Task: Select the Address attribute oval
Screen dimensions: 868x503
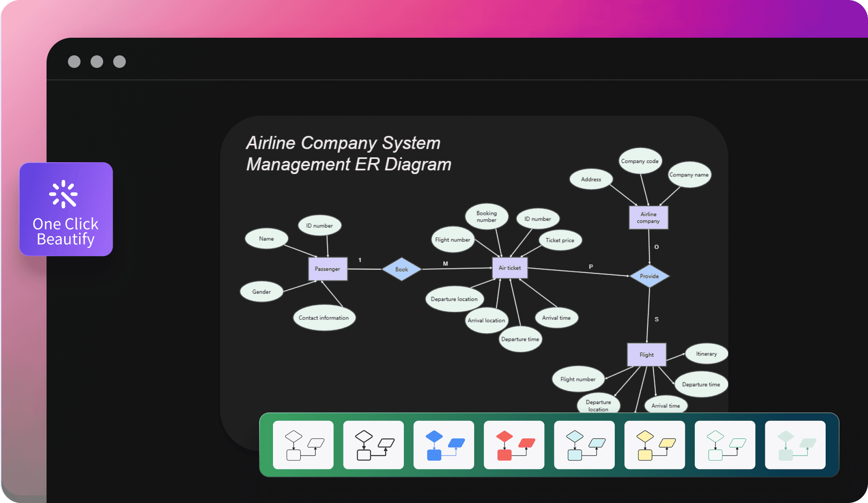Action: (x=591, y=179)
